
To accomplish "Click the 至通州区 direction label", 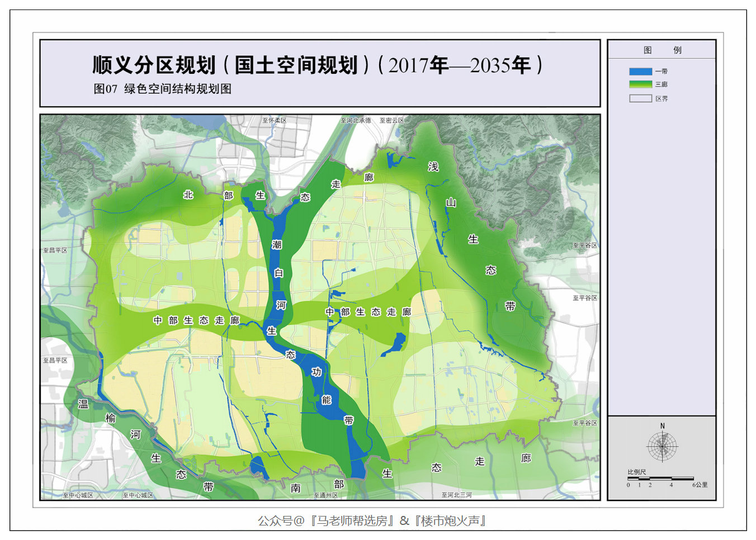I will tap(326, 496).
